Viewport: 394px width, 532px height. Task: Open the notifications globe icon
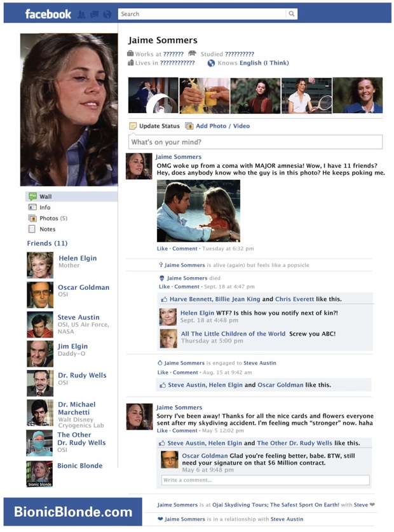(x=107, y=14)
